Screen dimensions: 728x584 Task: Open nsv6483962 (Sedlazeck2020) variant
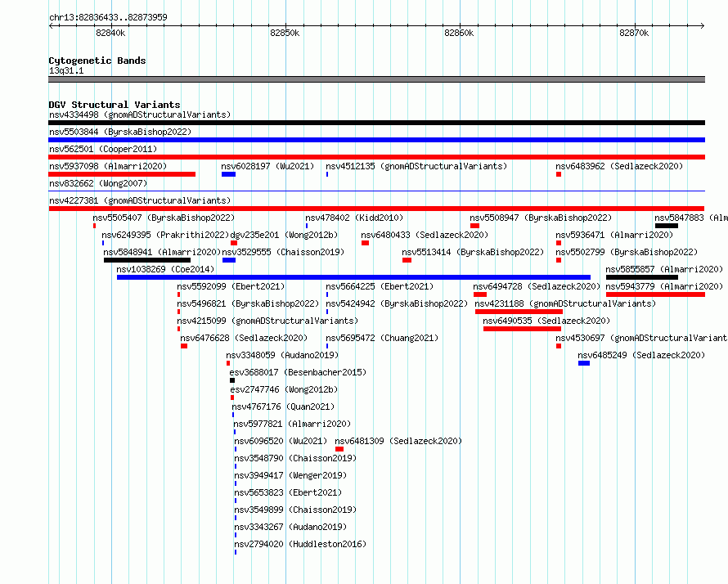[619, 166]
